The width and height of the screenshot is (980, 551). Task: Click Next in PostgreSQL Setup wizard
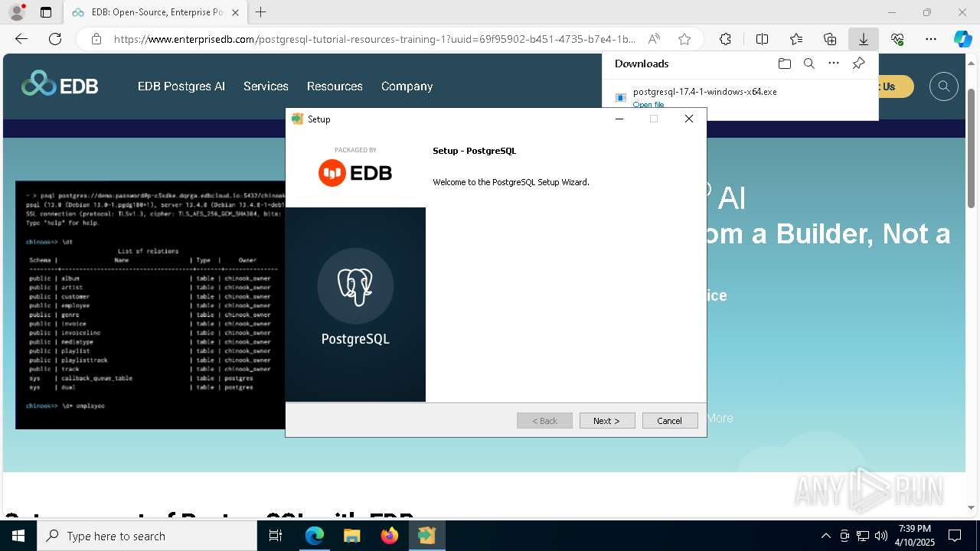click(606, 420)
